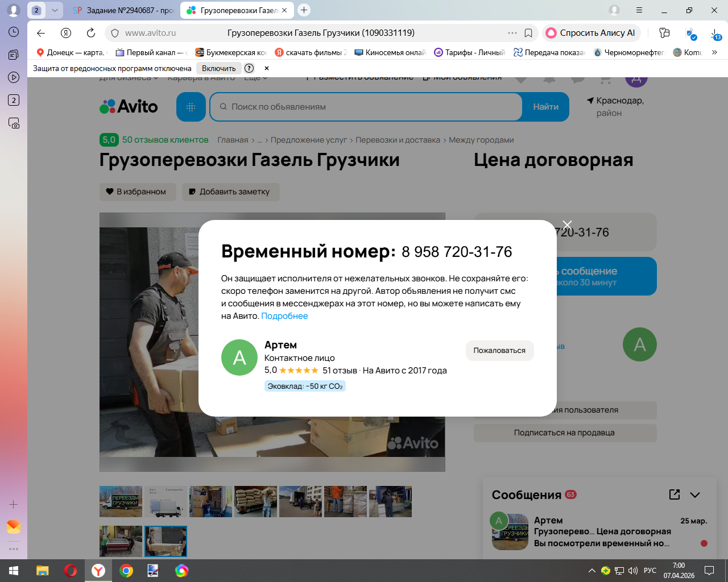
Task: Click the Поиск по объявлениям search field
Action: click(366, 107)
